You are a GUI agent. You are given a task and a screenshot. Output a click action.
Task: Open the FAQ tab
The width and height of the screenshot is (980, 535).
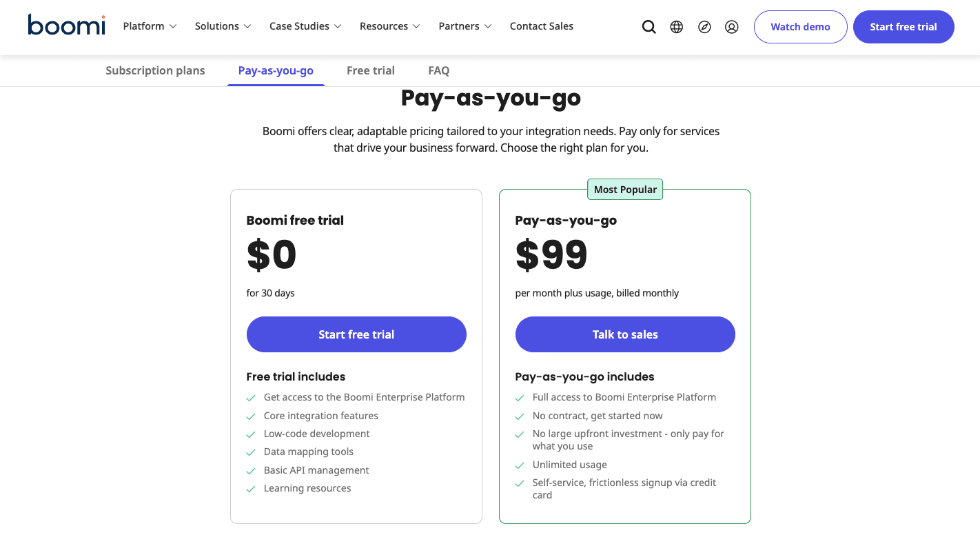pos(438,70)
